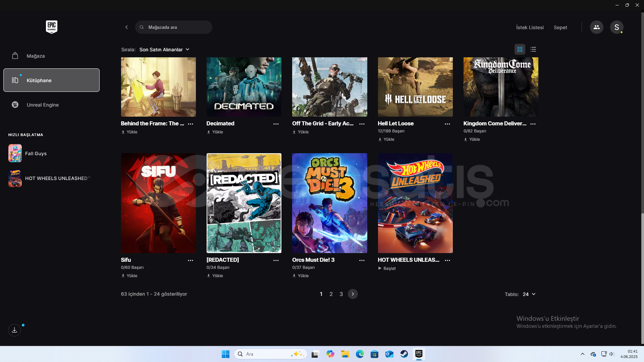Launch Steam from the taskbar
Screen dimensions: 644x362
point(404,354)
